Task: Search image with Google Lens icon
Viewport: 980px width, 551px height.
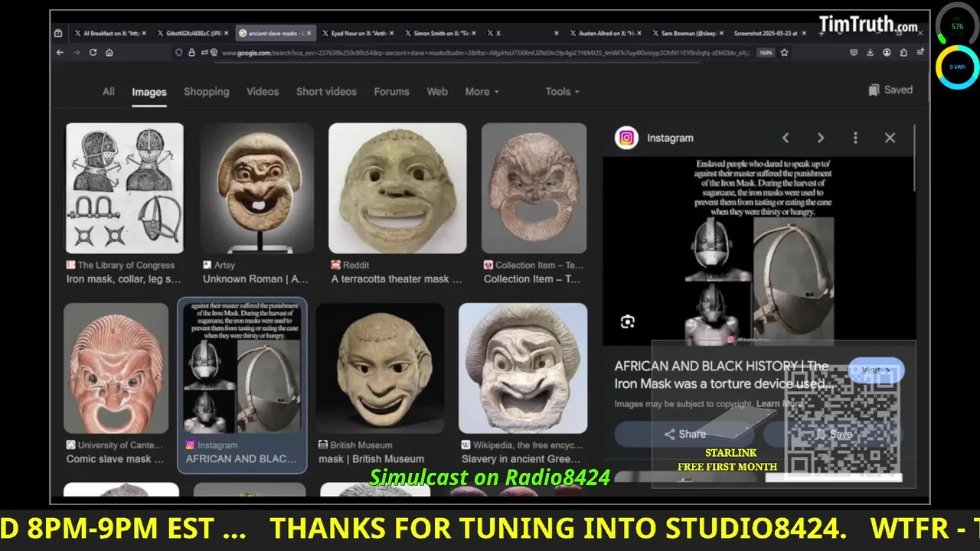Action: pos(628,322)
